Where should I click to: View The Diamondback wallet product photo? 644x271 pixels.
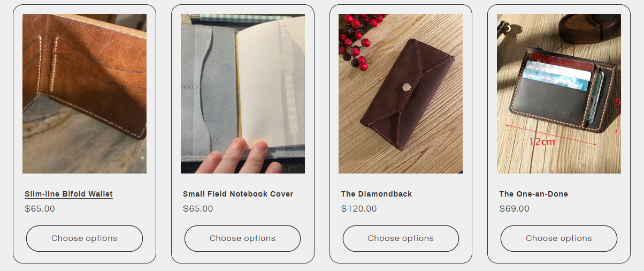pyautogui.click(x=401, y=94)
